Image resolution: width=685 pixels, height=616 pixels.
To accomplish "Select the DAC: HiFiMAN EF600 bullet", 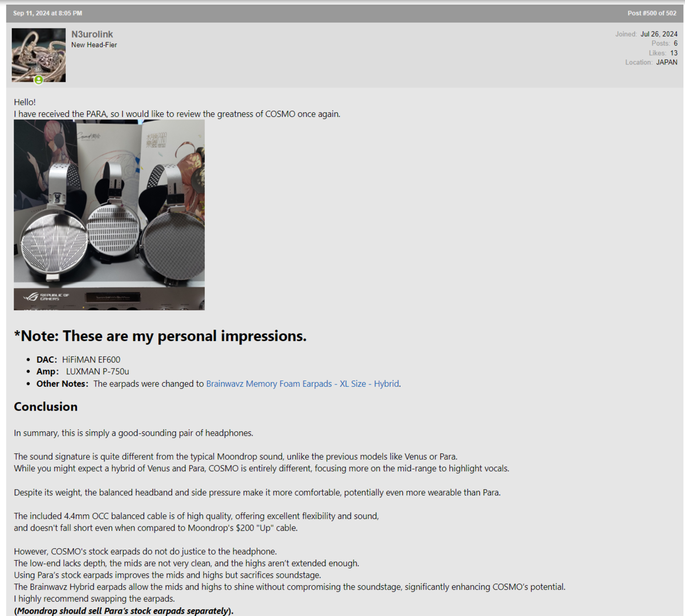I will [78, 360].
